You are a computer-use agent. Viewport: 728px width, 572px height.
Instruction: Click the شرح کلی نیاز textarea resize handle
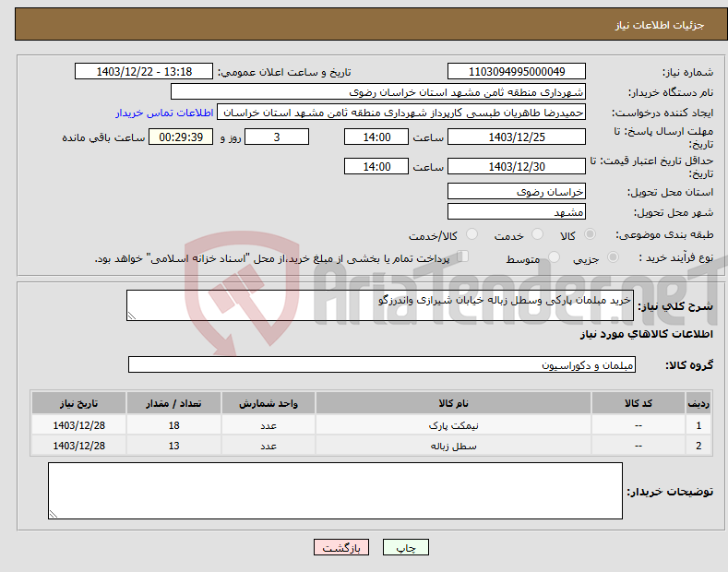click(132, 316)
